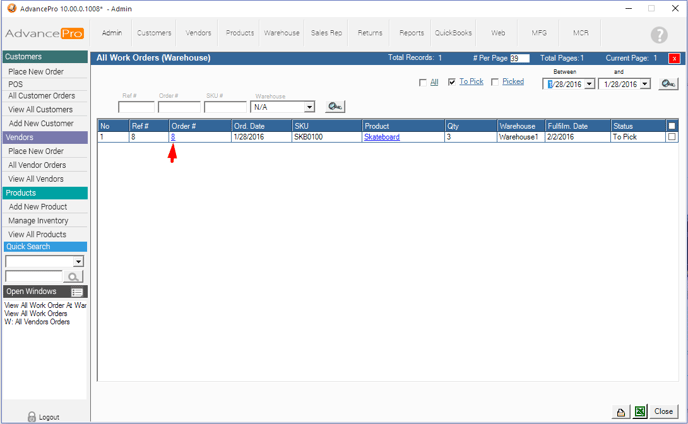688x424 pixels.
Task: Click the Ref # filter input field
Action: [135, 107]
